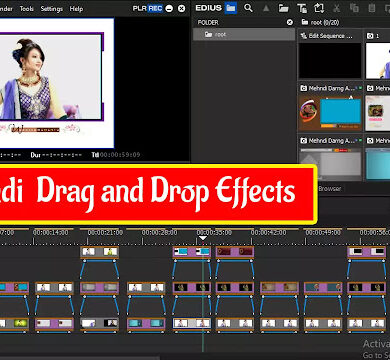Click ruler timecode 00:00:49:00
This screenshot has height=360, width=390.
323,232
